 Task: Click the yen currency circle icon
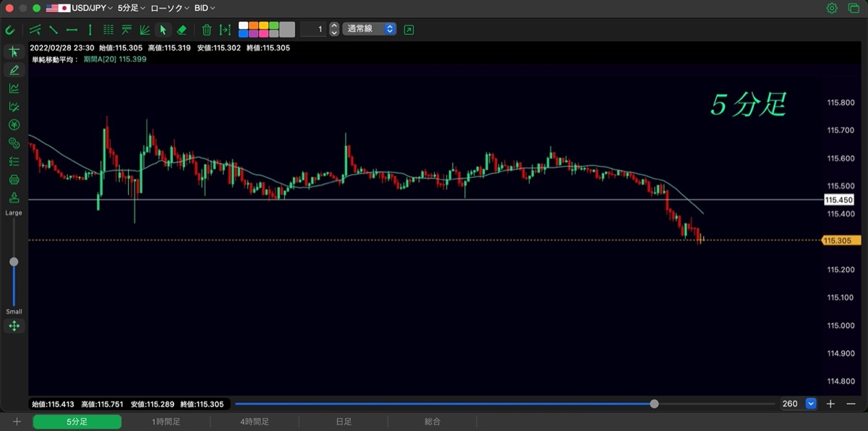pos(14,124)
